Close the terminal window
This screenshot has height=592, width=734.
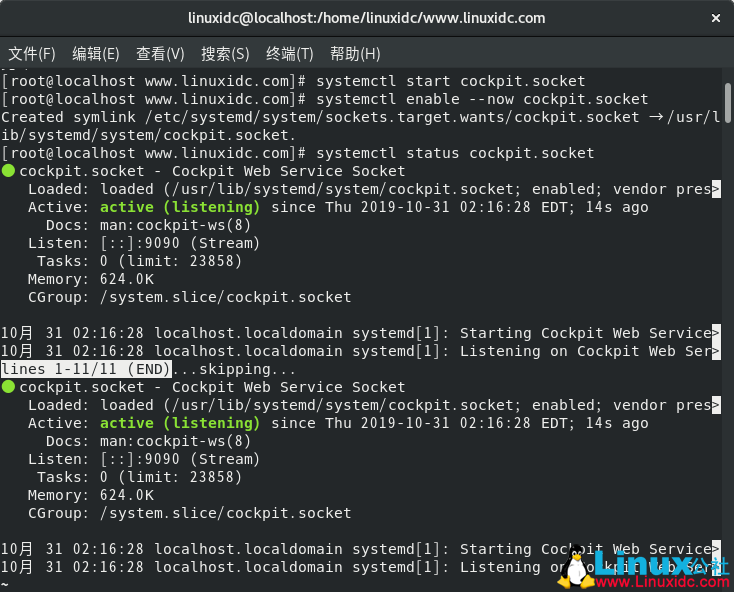coord(716,18)
